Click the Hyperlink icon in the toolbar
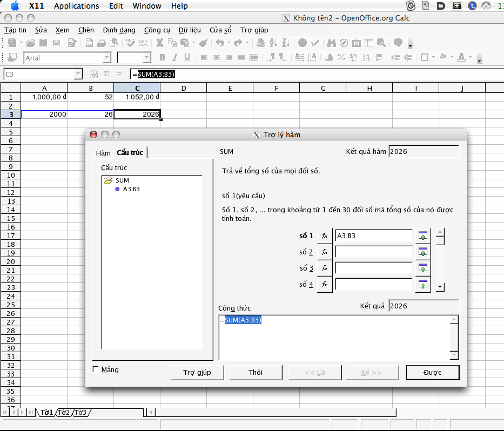 click(261, 43)
